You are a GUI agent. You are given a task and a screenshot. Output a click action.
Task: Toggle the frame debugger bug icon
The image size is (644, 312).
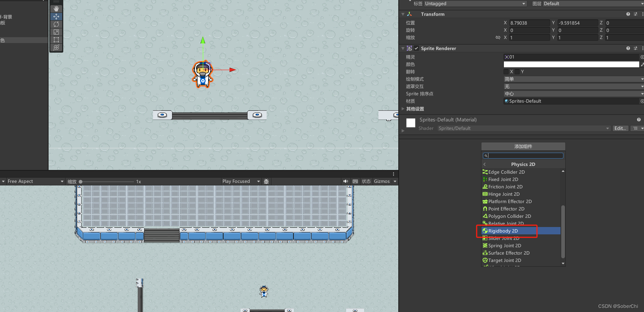[x=267, y=181]
